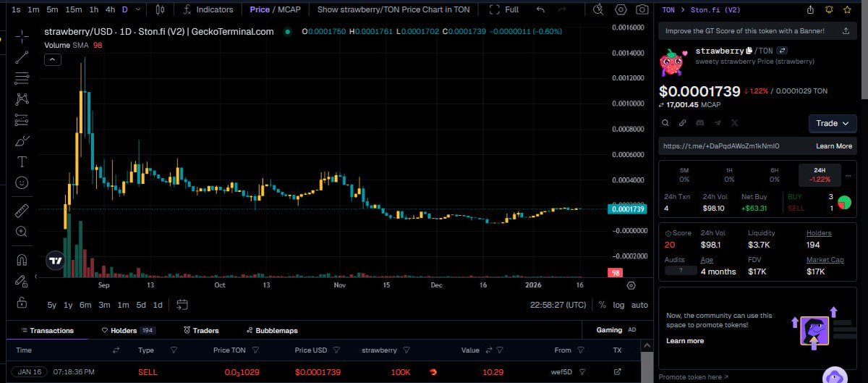Select the text annotation tool
Screen dimensions: 868x383
pyautogui.click(x=22, y=161)
